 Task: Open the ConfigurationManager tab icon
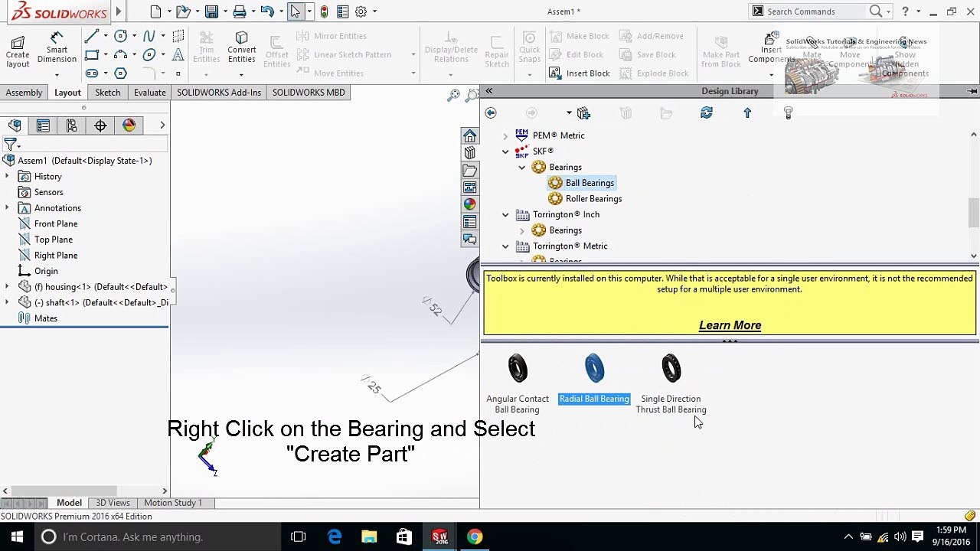[x=71, y=126]
